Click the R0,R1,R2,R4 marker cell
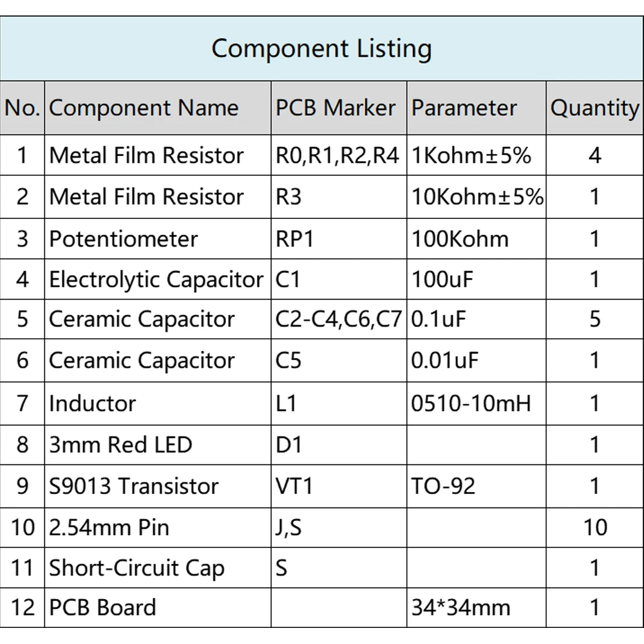The image size is (644, 644). tap(339, 155)
